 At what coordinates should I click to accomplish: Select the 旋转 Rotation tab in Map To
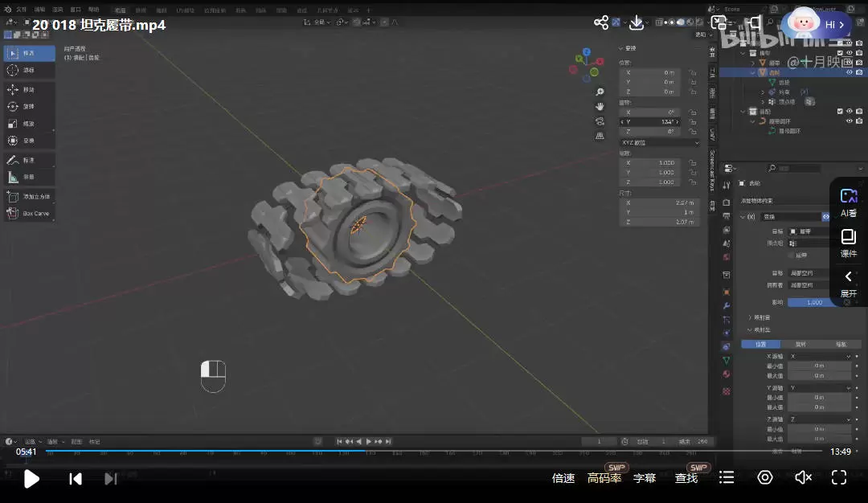[801, 344]
